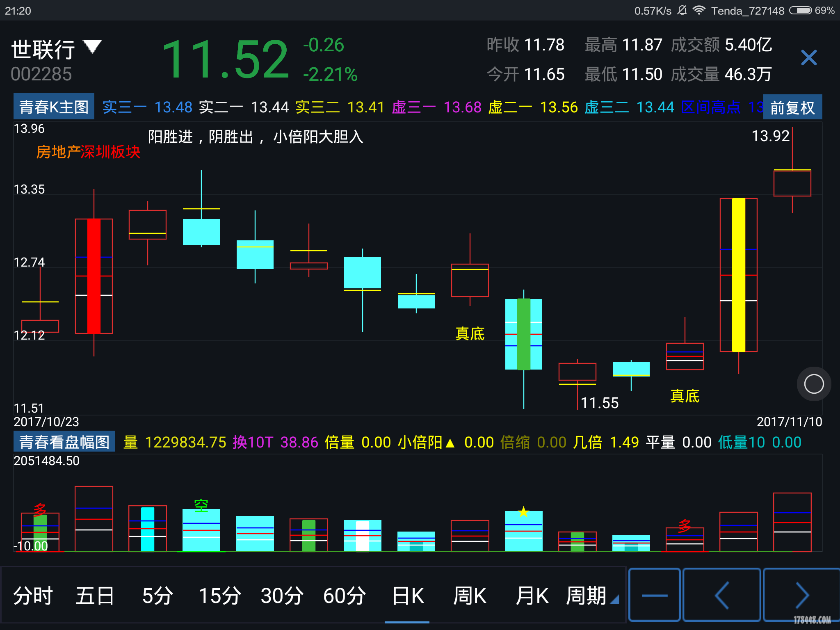Tap the 2017/10/23 start date label
The height and width of the screenshot is (630, 840).
(46, 422)
